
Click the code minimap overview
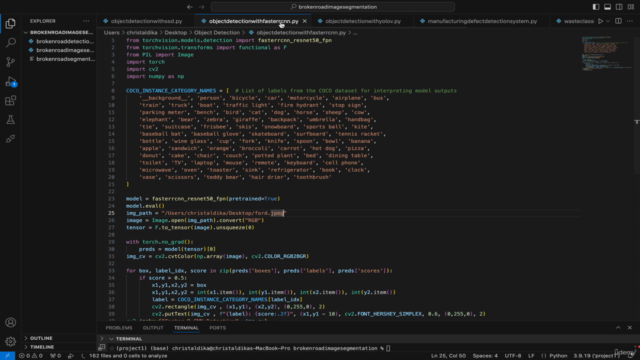click(607, 53)
